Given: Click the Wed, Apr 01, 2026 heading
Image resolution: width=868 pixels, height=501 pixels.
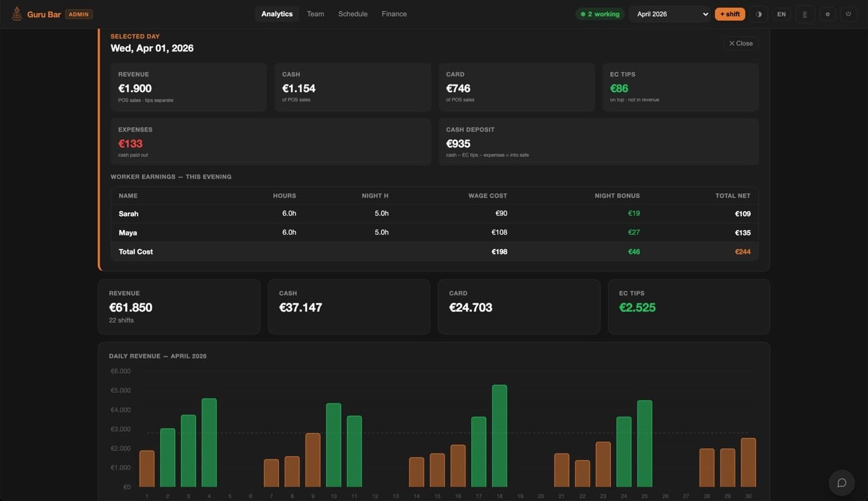Looking at the screenshot, I should coord(152,48).
